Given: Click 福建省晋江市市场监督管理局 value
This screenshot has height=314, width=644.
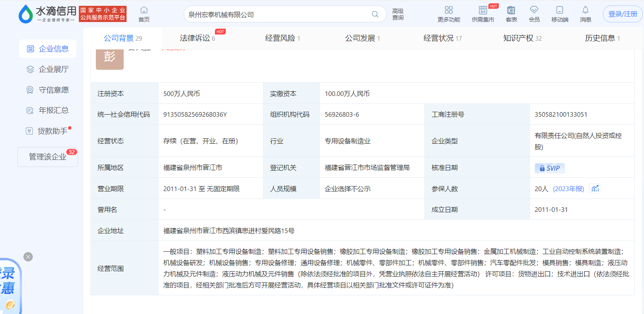Looking at the screenshot, I should tap(367, 168).
